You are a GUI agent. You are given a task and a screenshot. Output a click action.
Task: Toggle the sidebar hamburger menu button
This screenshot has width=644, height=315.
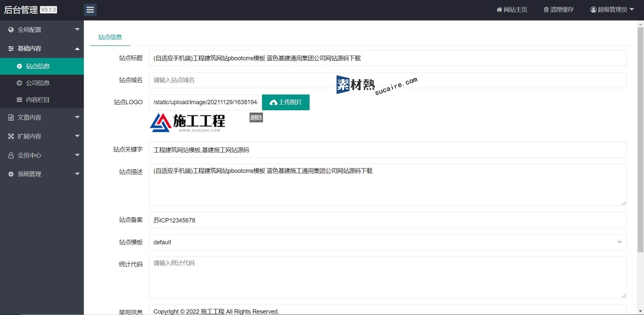pos(90,10)
